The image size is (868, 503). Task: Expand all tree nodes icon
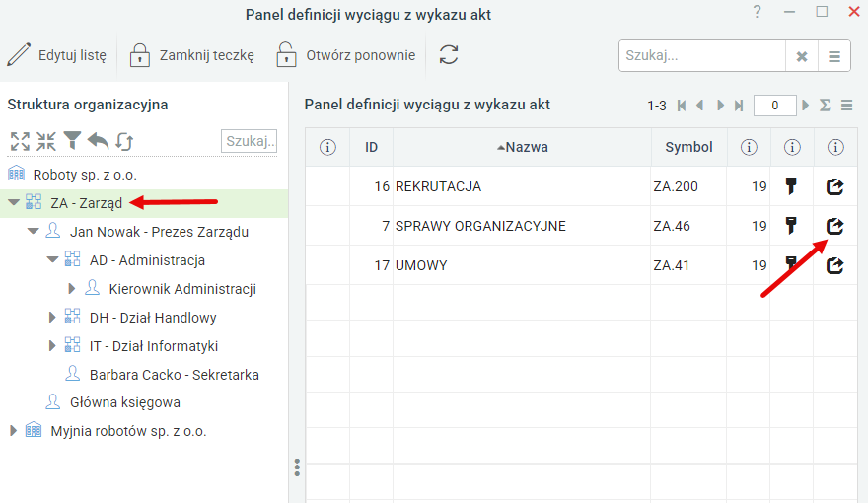[20, 141]
